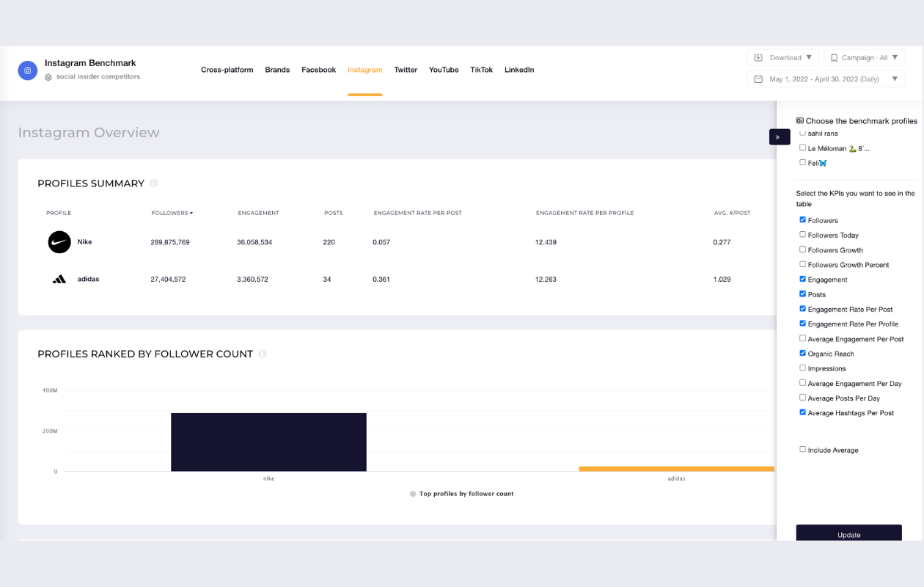Click the Update button
The height and width of the screenshot is (587, 924).
(849, 533)
